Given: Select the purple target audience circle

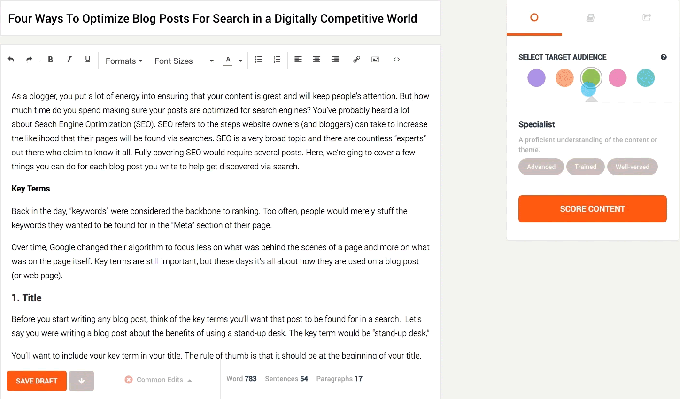Looking at the screenshot, I should coord(536,78).
